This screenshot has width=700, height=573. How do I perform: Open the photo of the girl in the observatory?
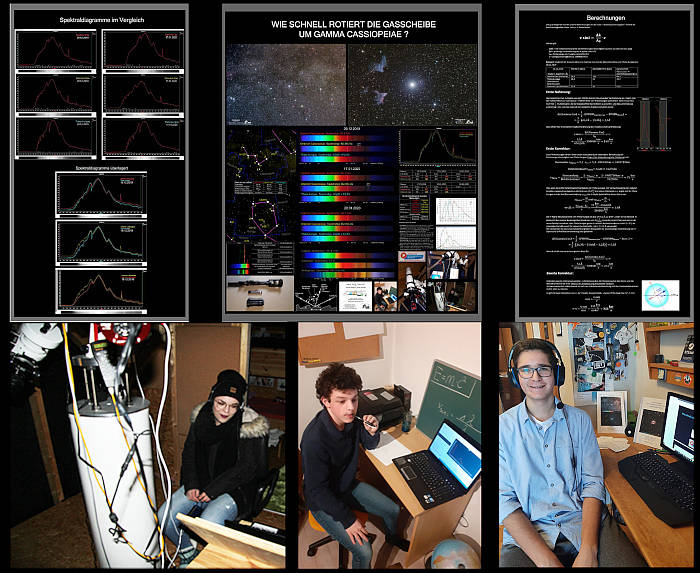coord(148,445)
